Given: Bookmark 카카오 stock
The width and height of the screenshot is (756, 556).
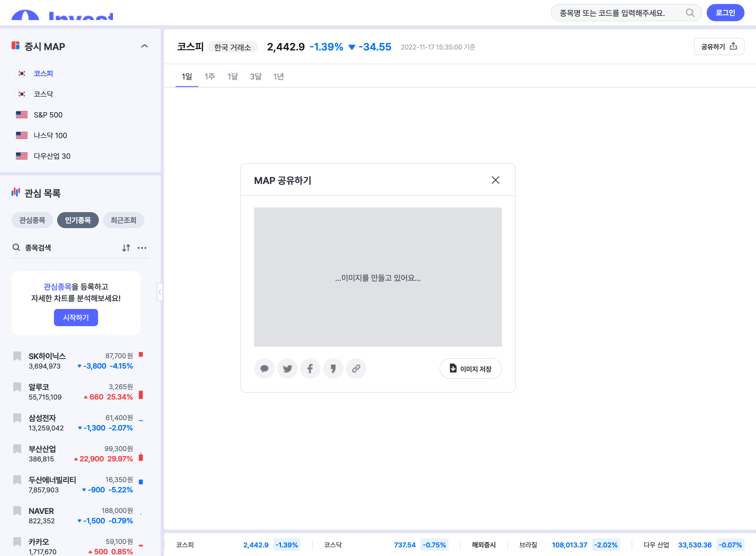Looking at the screenshot, I should [x=17, y=542].
